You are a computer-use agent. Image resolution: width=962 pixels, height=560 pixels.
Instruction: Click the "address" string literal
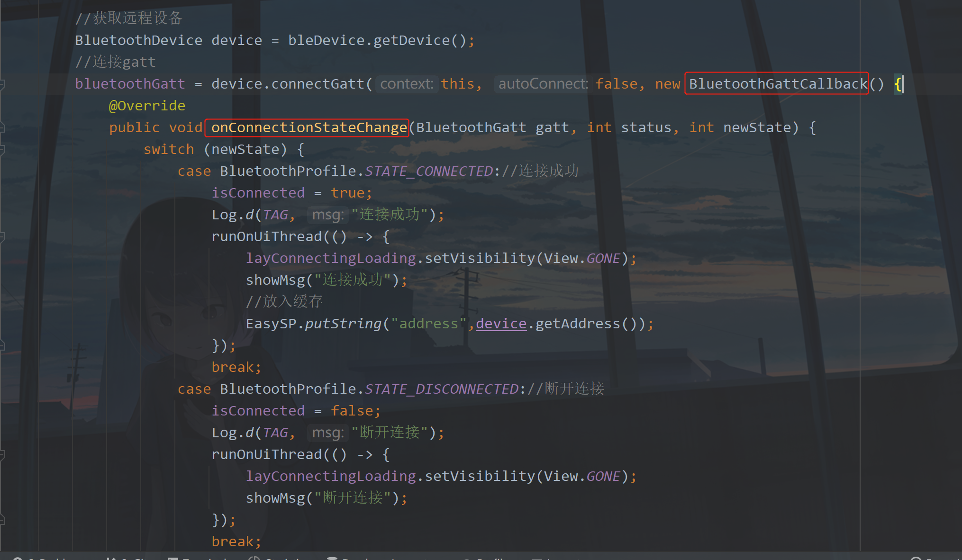click(429, 324)
